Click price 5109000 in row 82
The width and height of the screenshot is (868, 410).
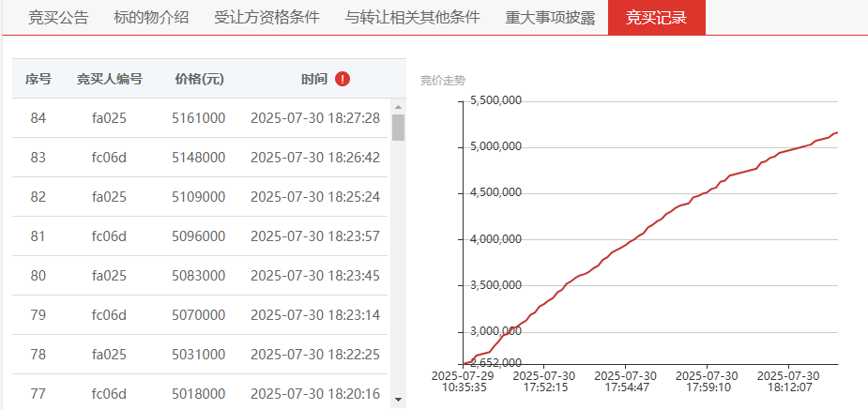(199, 197)
